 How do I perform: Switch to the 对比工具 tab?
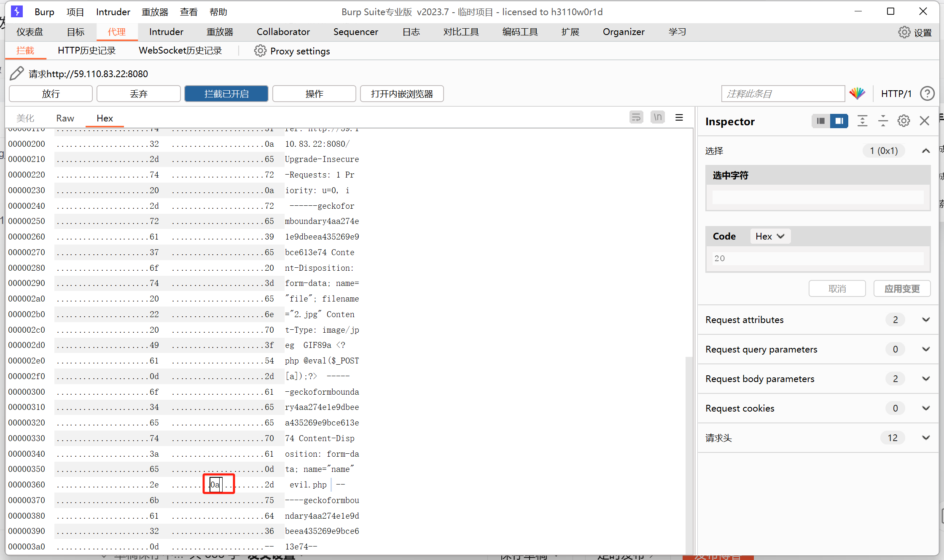pos(461,32)
